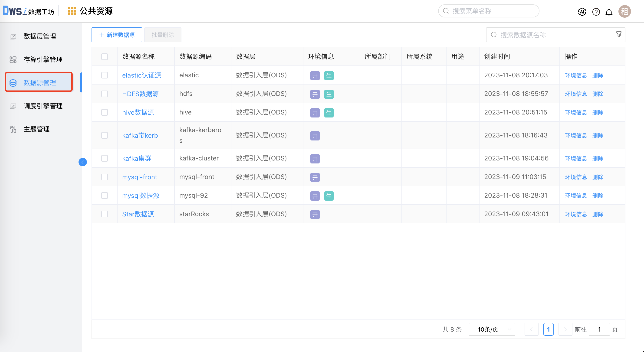Image resolution: width=644 pixels, height=352 pixels.
Task: Open the notification bell icon
Action: coord(609,11)
